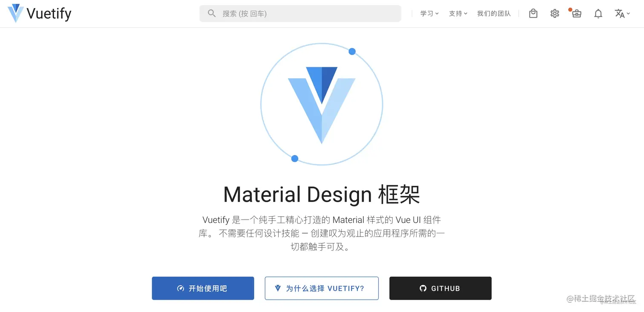Image resolution: width=644 pixels, height=312 pixels.
Task: Open the GITHUB button
Action: coord(440,288)
